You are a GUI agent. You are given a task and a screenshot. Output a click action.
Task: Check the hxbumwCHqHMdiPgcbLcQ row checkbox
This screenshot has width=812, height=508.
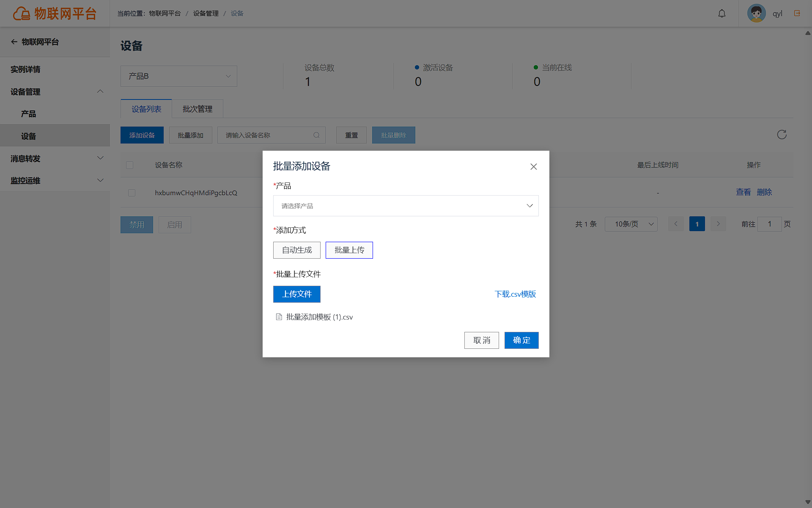(x=132, y=193)
